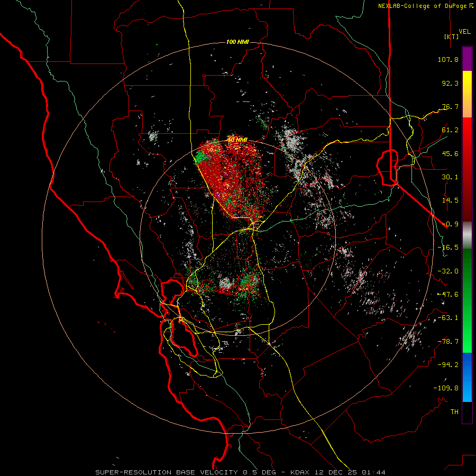Screen dimensions: 476x476
Task: Click the purple color band in legend
Action: click(467, 59)
